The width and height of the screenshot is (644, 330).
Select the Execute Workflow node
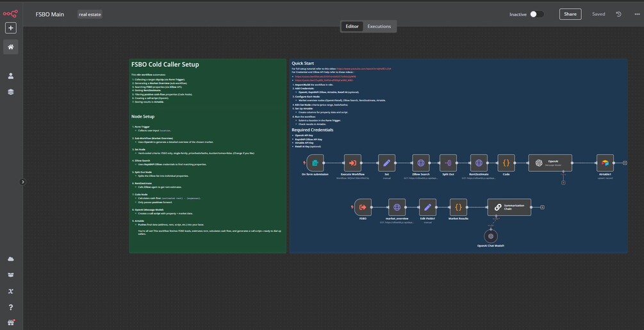tap(352, 163)
